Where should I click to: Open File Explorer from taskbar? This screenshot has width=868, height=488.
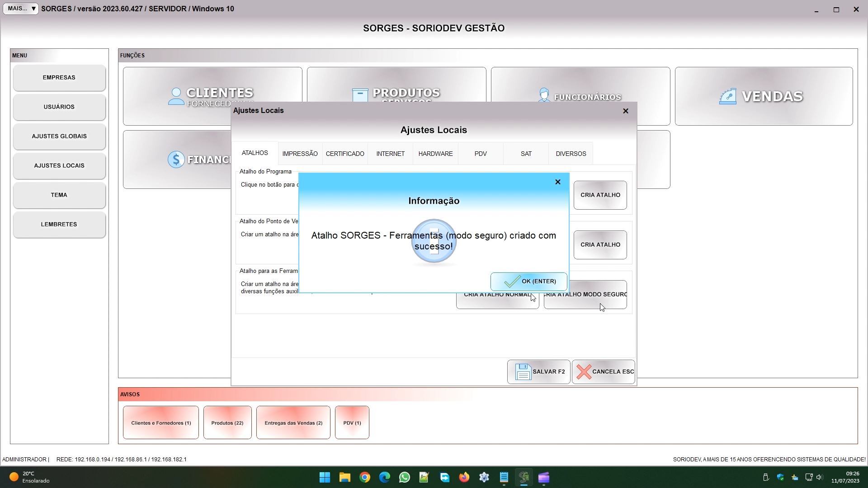click(345, 478)
